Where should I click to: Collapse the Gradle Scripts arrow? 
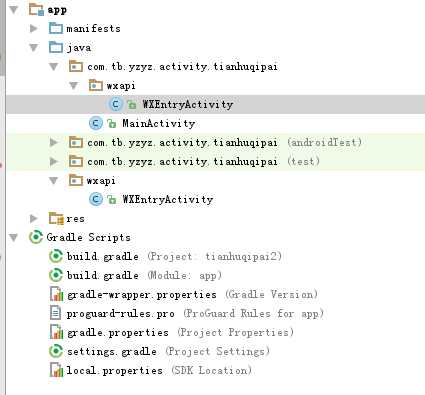point(13,238)
